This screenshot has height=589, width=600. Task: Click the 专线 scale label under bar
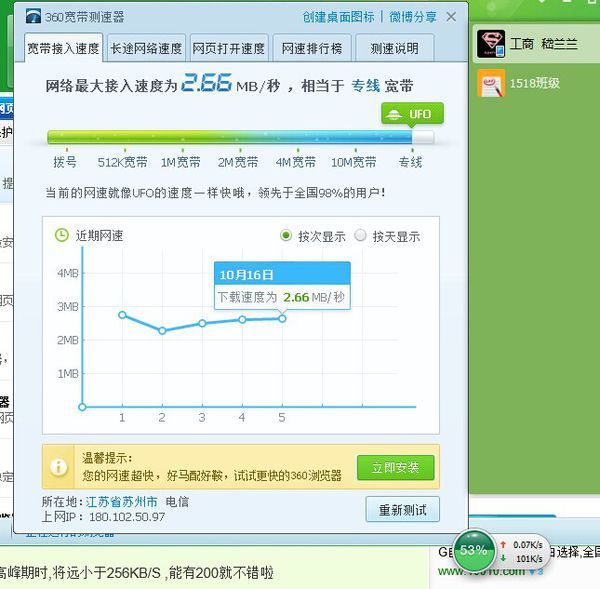tap(411, 162)
